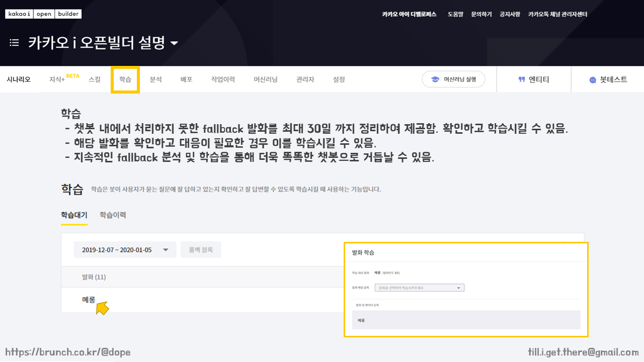The width and height of the screenshot is (644, 362).
Task: Select the 학습대기 sub-tab
Action: [74, 215]
